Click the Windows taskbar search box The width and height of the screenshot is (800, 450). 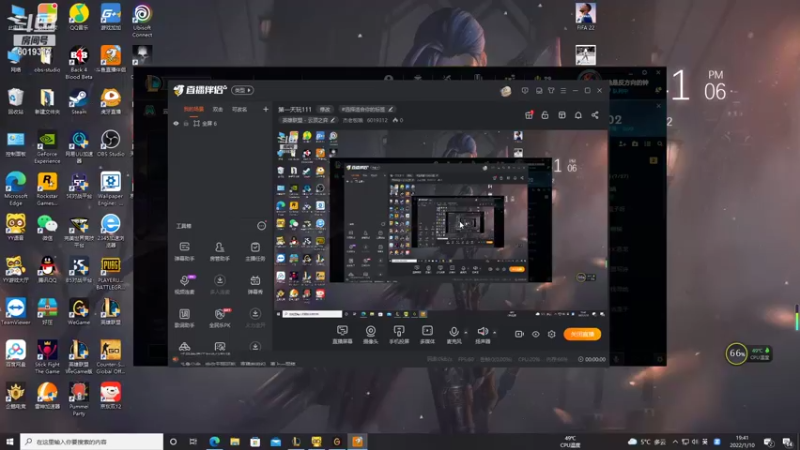point(92,441)
